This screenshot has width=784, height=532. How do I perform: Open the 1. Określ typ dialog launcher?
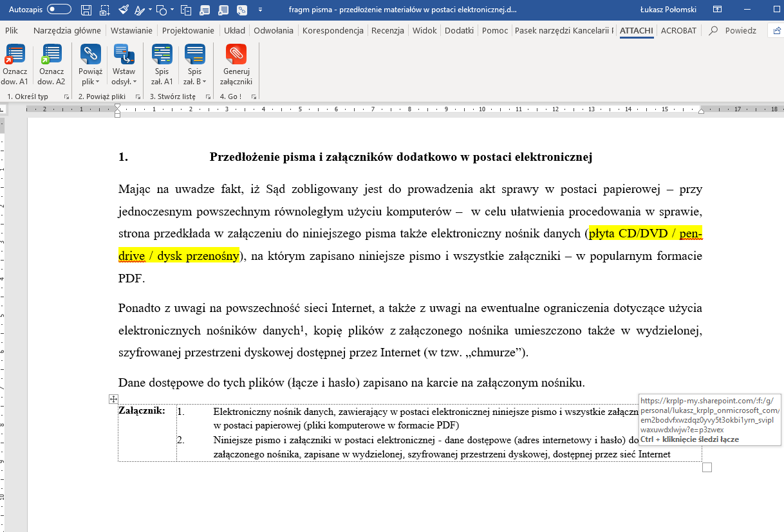click(x=66, y=96)
